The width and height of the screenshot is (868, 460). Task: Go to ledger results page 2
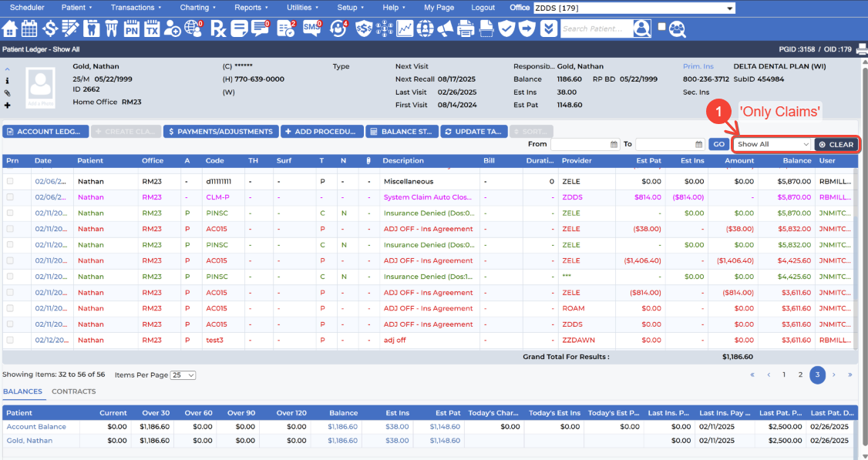tap(800, 375)
